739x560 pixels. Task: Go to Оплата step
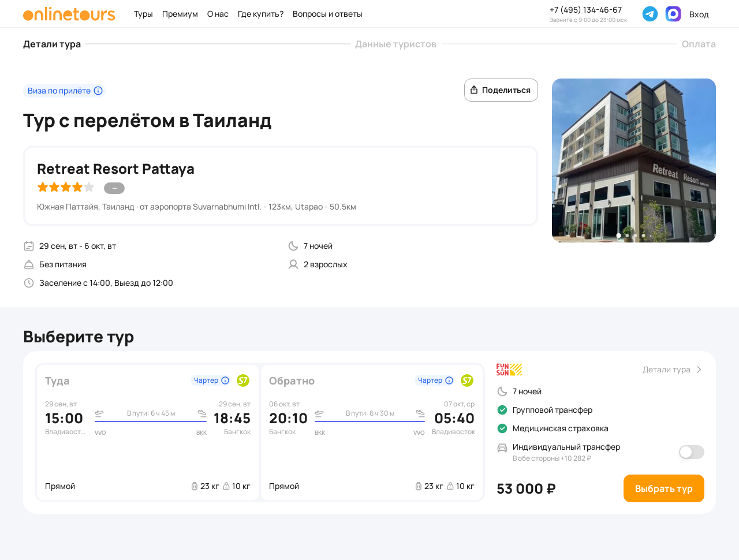tap(699, 44)
